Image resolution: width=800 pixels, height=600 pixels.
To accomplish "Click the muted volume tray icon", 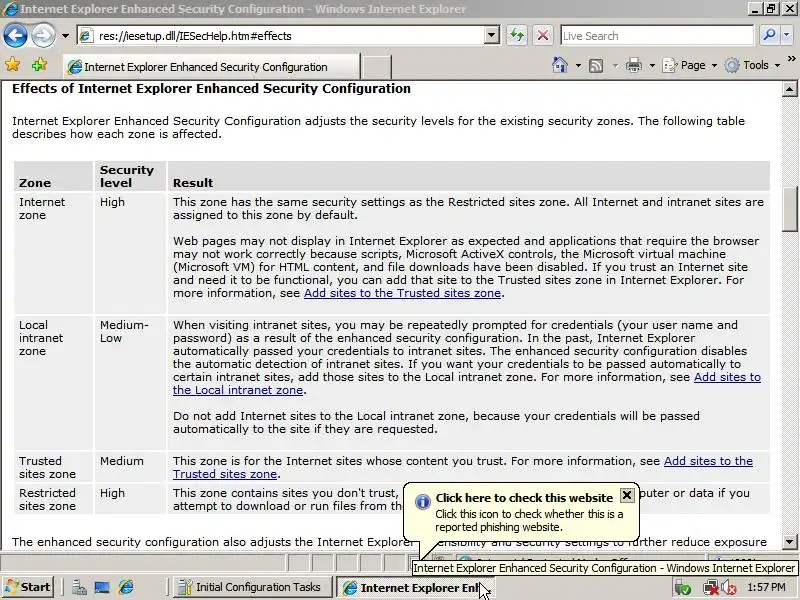I will pyautogui.click(x=729, y=588).
